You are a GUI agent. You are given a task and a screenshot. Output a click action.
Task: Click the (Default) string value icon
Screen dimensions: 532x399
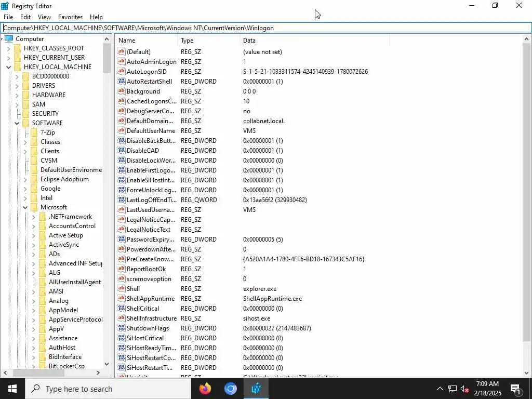tap(122, 51)
